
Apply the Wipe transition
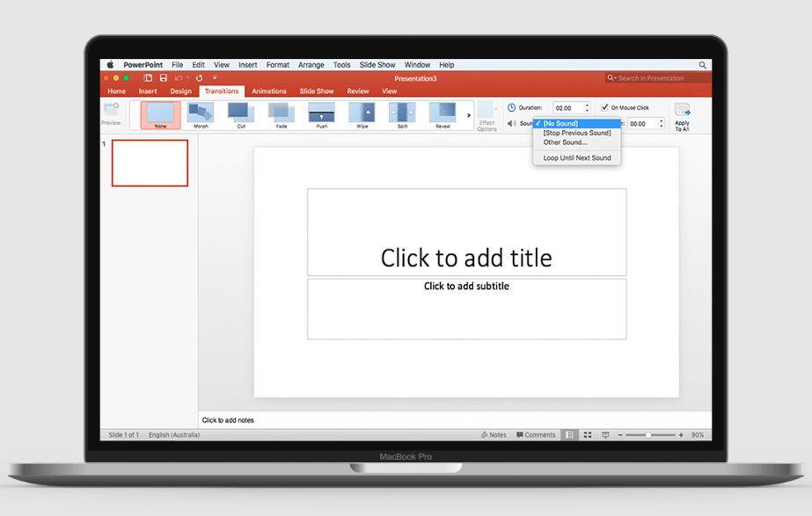[362, 115]
